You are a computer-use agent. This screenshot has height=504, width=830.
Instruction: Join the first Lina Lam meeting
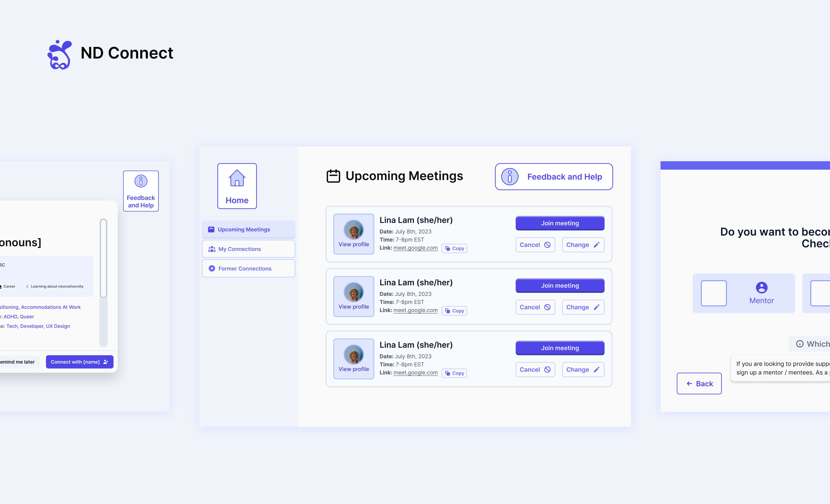point(560,223)
